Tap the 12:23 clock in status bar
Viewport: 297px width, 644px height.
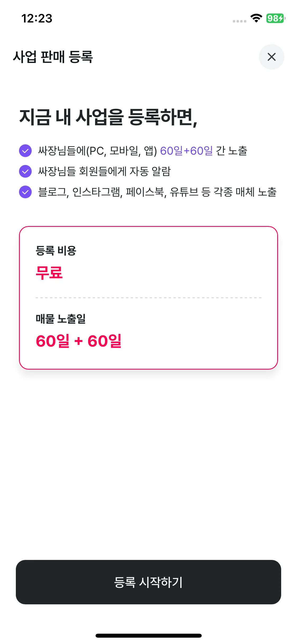(37, 19)
